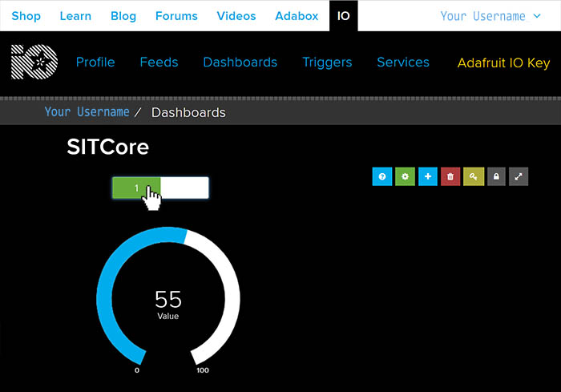Add a new block with plus icon
Screen dimensions: 561x392
(428, 176)
